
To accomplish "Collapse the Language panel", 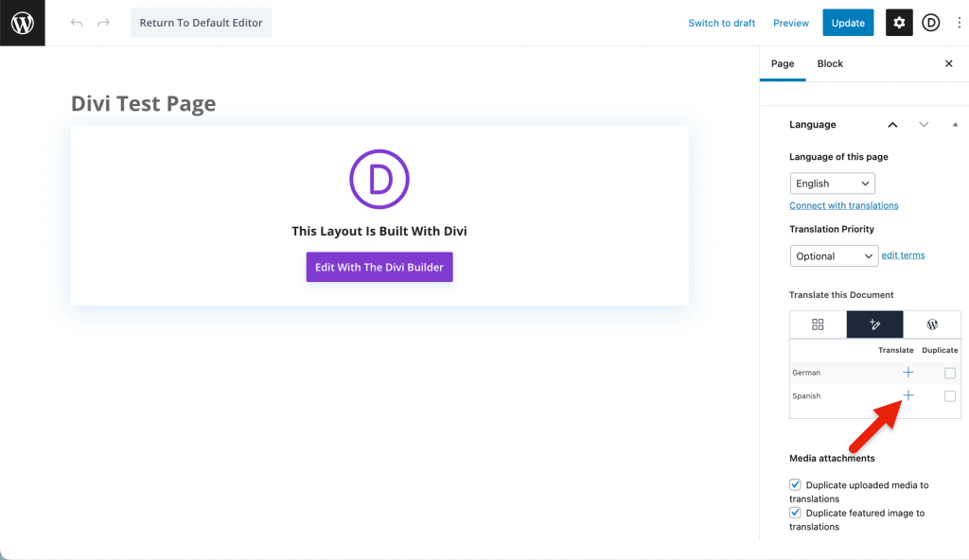I will pyautogui.click(x=955, y=125).
